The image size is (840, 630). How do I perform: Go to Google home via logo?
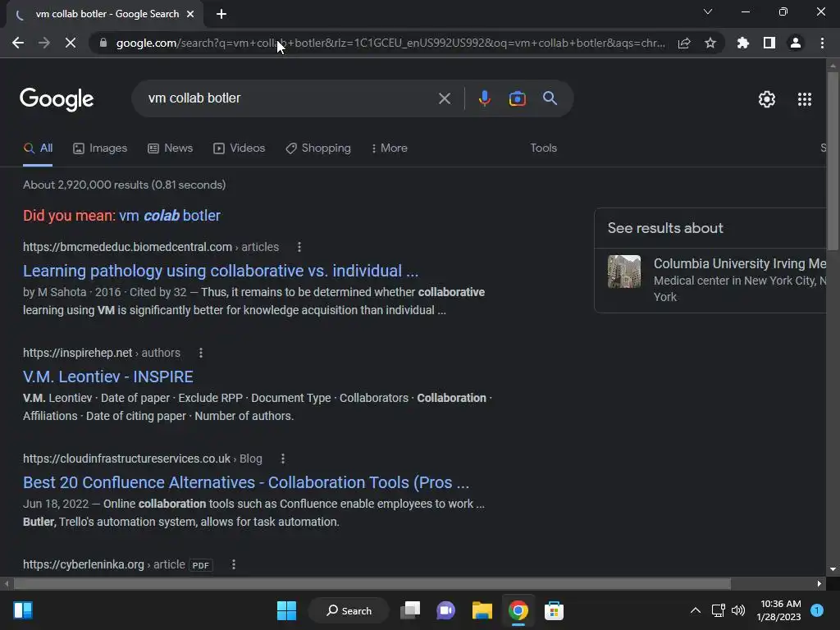pos(57,99)
